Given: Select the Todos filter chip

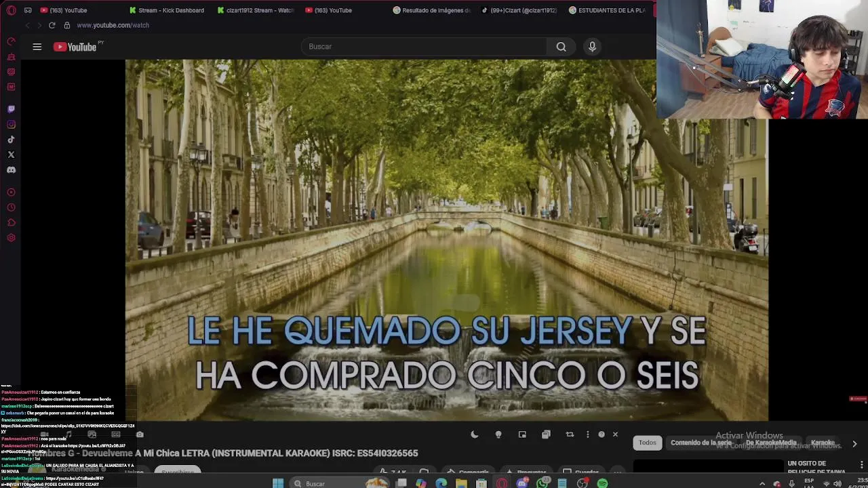Looking at the screenshot, I should point(648,443).
